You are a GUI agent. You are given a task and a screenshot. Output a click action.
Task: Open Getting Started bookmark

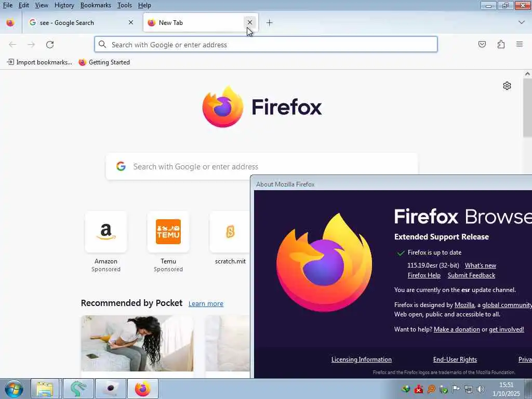(104, 62)
